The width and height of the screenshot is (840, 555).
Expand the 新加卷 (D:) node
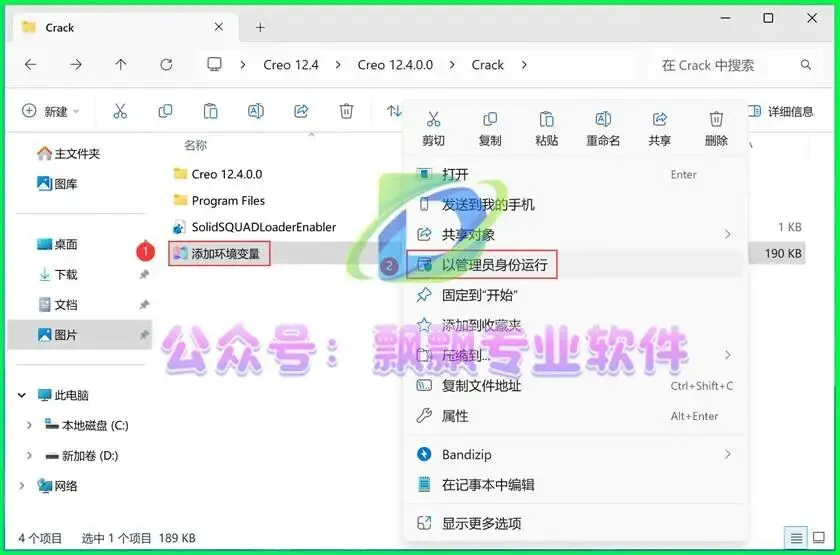coord(29,456)
